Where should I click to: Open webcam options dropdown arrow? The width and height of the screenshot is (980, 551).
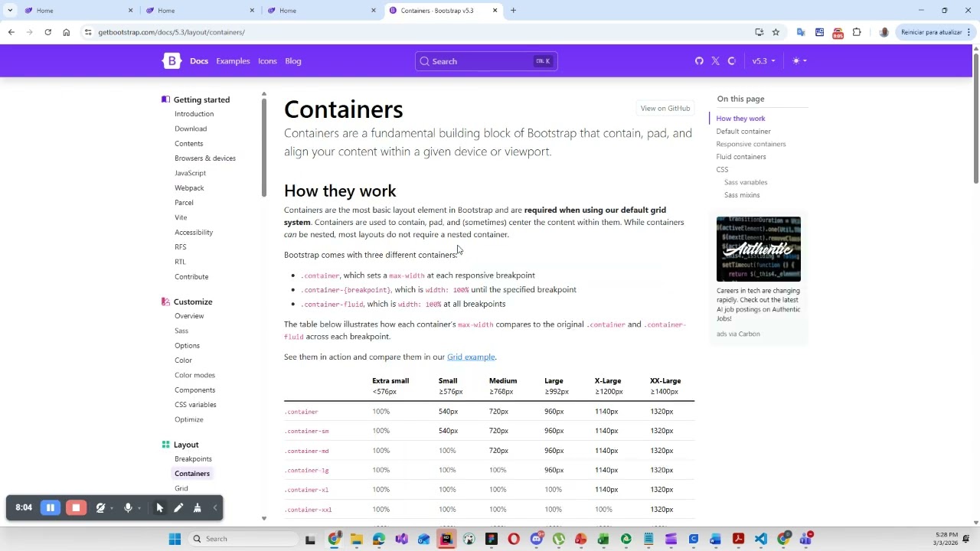click(112, 508)
